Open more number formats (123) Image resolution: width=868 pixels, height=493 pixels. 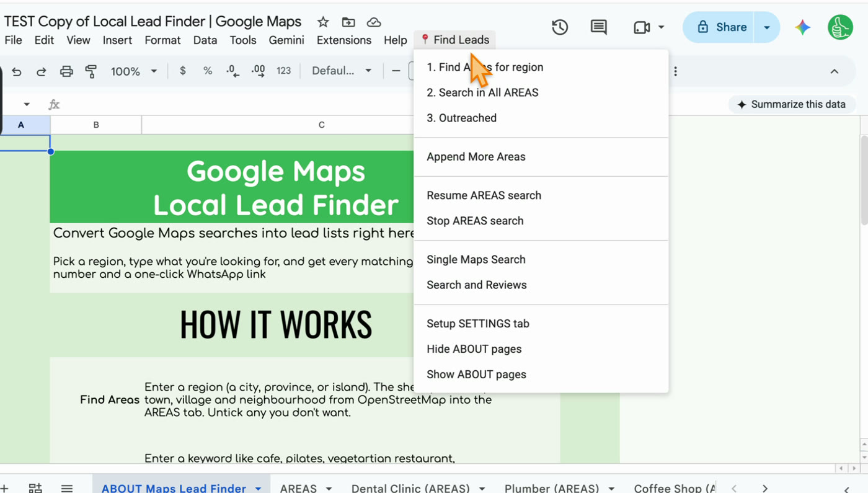pos(284,71)
